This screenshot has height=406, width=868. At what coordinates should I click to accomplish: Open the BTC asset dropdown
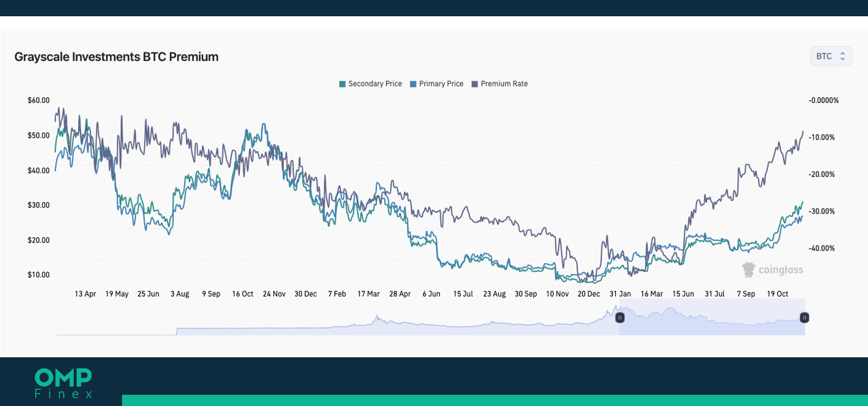[x=831, y=56]
